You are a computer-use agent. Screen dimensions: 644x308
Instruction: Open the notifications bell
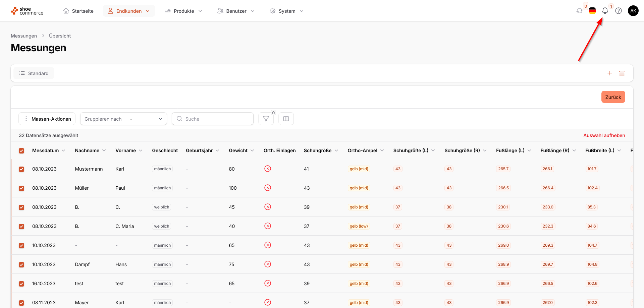pyautogui.click(x=605, y=11)
